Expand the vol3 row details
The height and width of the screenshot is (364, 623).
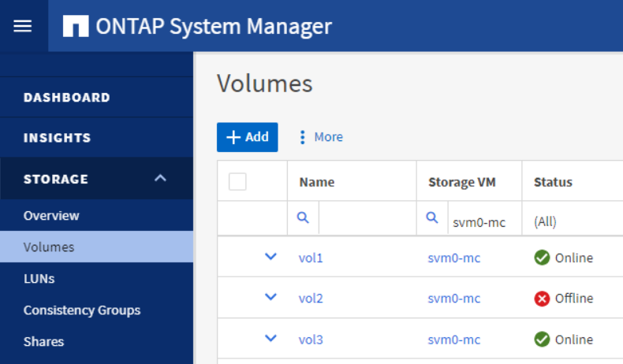[x=270, y=339]
